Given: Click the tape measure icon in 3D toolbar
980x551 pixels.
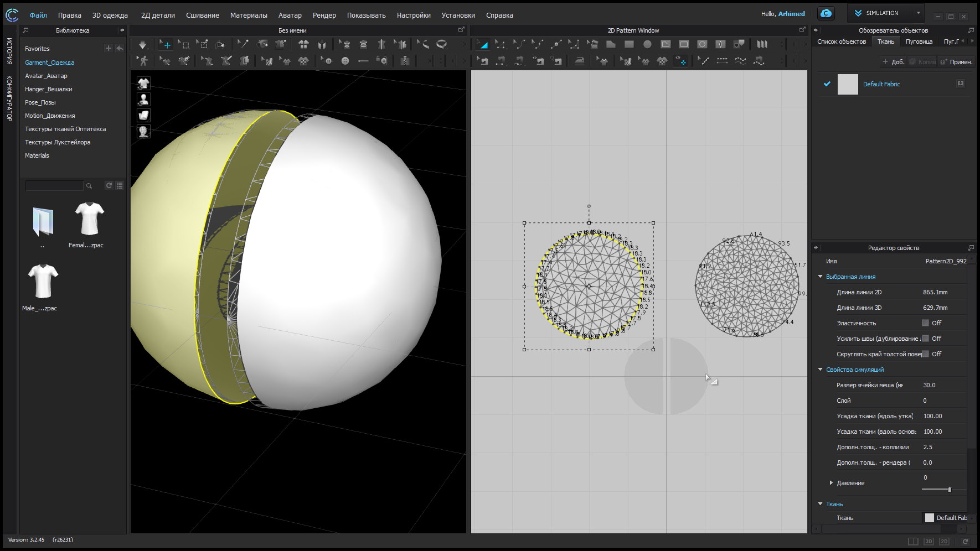Looking at the screenshot, I should 441,44.
